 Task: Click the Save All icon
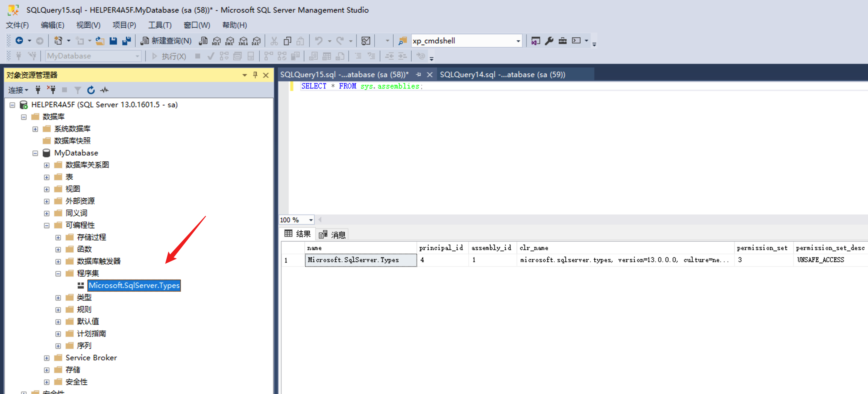pos(126,41)
